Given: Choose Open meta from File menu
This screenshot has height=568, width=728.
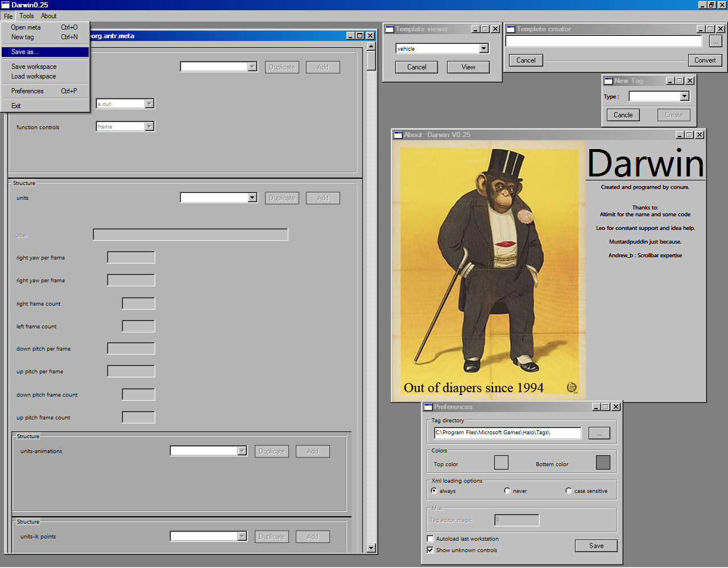Looking at the screenshot, I should [44, 27].
